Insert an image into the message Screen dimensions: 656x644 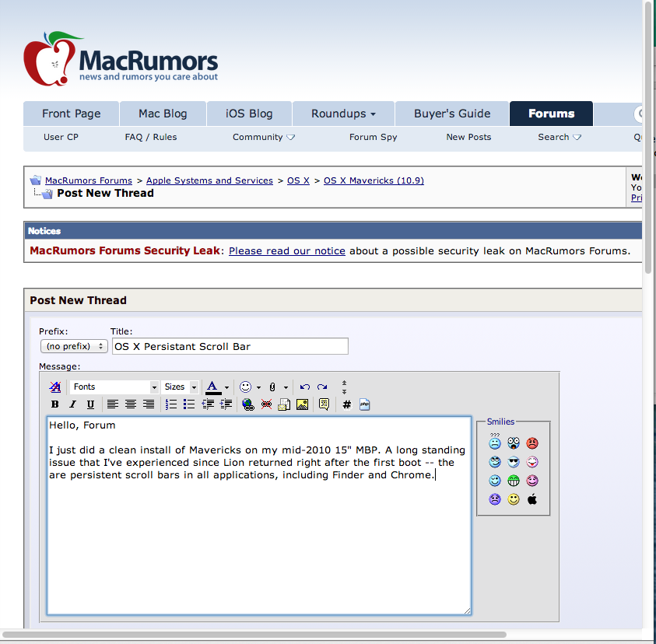[302, 404]
